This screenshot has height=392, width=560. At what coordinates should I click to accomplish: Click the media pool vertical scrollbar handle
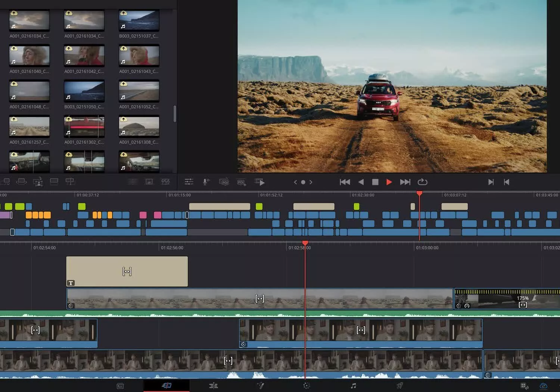coord(175,114)
